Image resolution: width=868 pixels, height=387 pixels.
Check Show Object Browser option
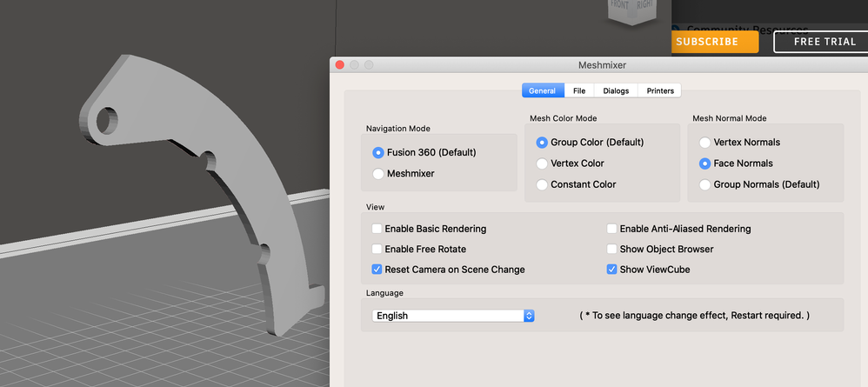pos(611,249)
